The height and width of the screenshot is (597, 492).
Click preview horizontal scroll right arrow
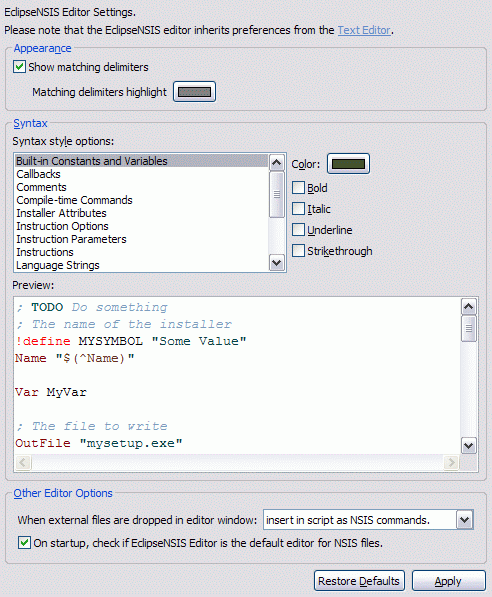452,463
